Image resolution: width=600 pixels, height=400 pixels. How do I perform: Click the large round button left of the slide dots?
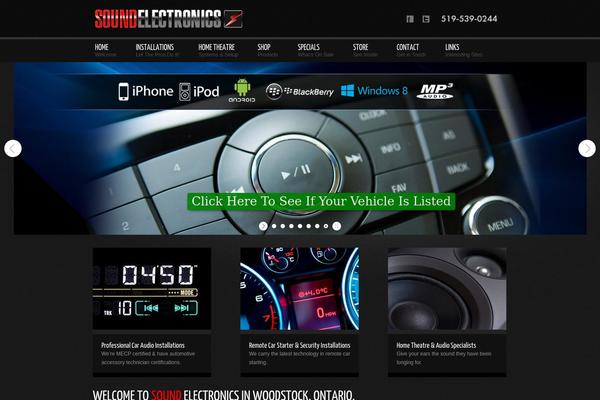pos(263,226)
